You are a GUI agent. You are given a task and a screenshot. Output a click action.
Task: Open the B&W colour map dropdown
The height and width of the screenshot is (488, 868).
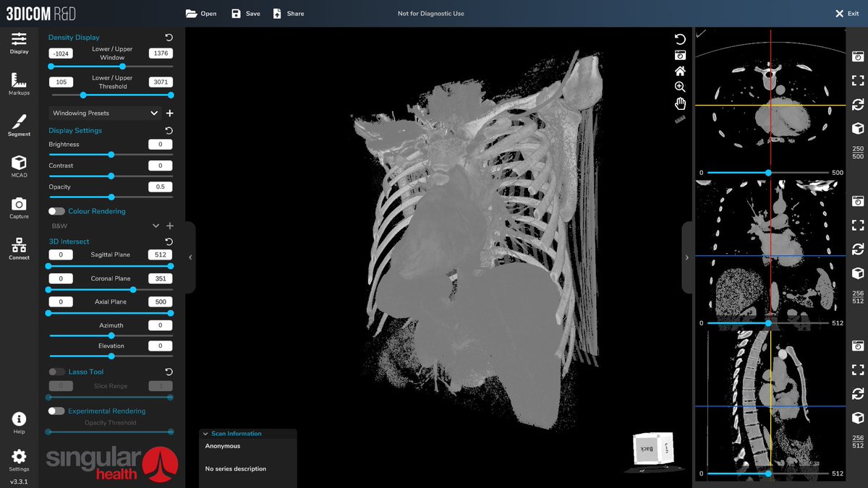pos(105,226)
